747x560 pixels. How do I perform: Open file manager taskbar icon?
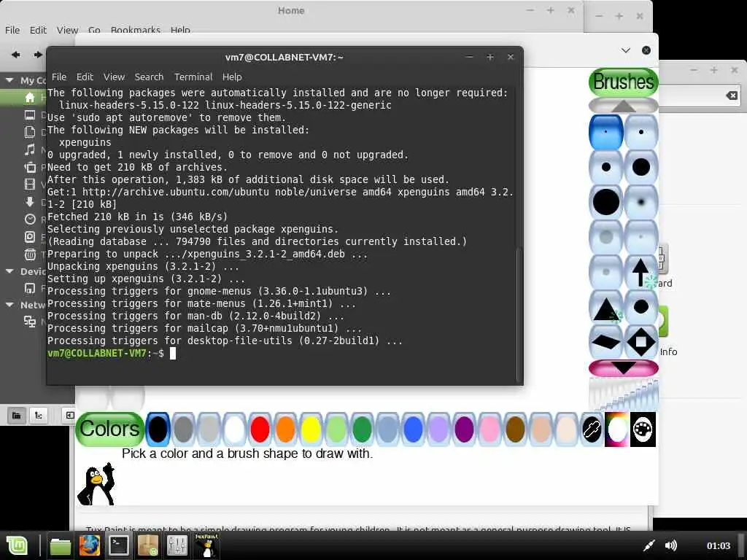point(61,545)
